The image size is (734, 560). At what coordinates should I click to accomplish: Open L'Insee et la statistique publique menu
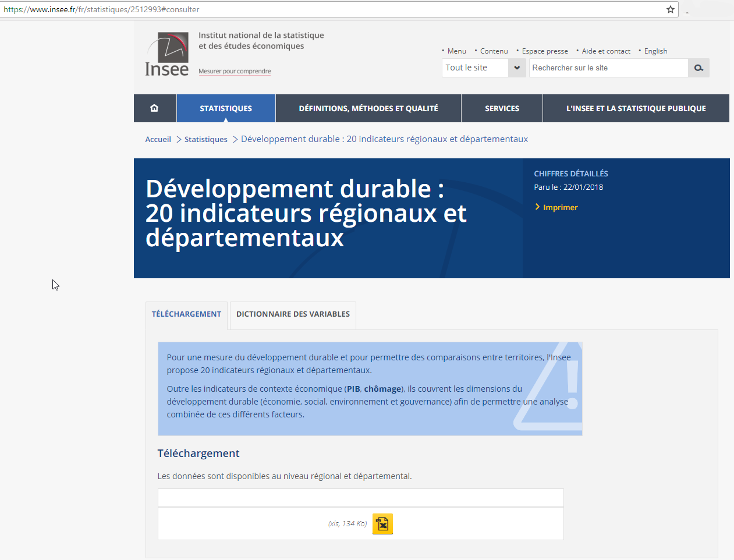(636, 108)
